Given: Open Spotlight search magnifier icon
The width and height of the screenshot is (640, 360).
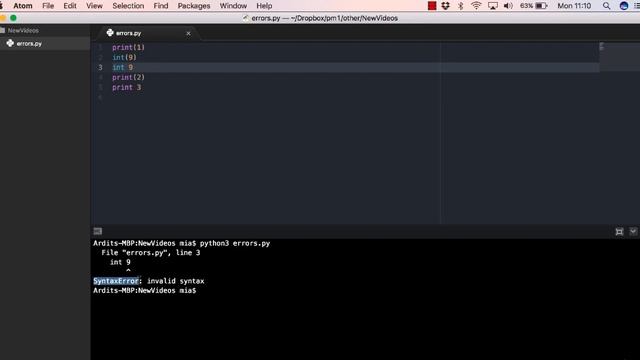Looking at the screenshot, I should pos(607,6).
